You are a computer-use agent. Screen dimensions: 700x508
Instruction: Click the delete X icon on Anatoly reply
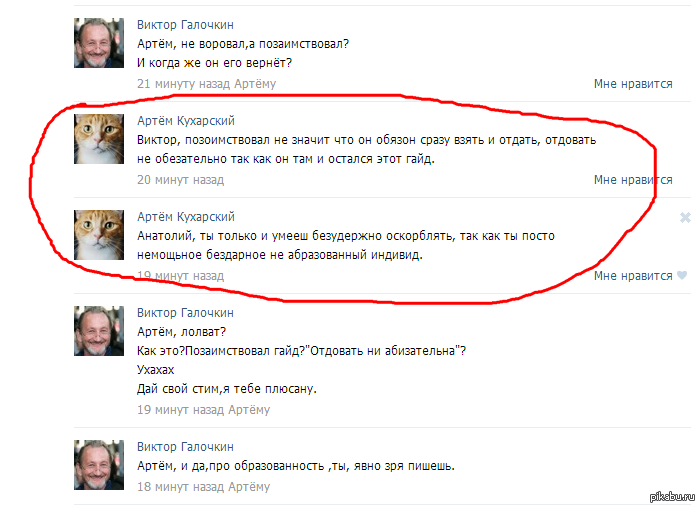(685, 217)
